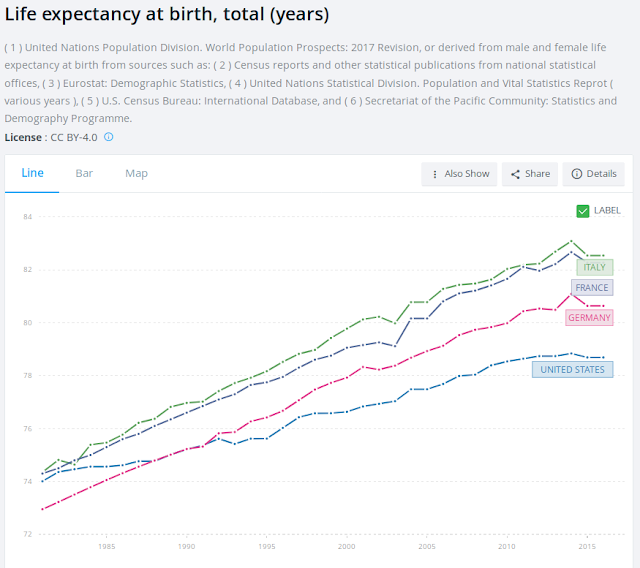This screenshot has width=640, height=568.
Task: Click the license info icon beside CC BY-4.0
Action: point(109,137)
